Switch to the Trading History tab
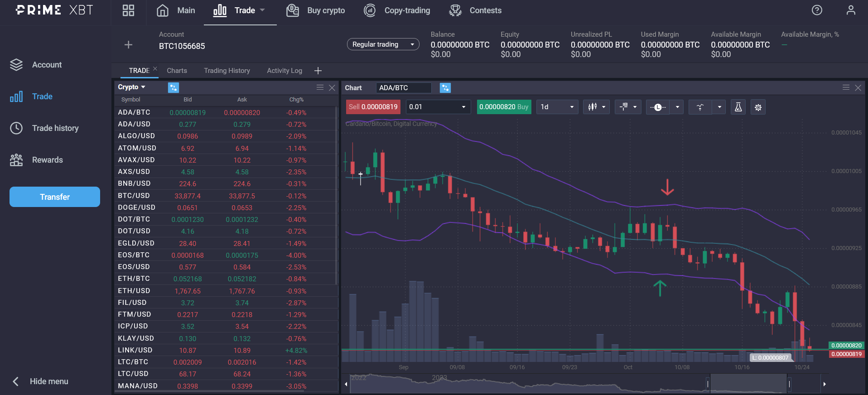Image resolution: width=868 pixels, height=395 pixels. [x=227, y=71]
